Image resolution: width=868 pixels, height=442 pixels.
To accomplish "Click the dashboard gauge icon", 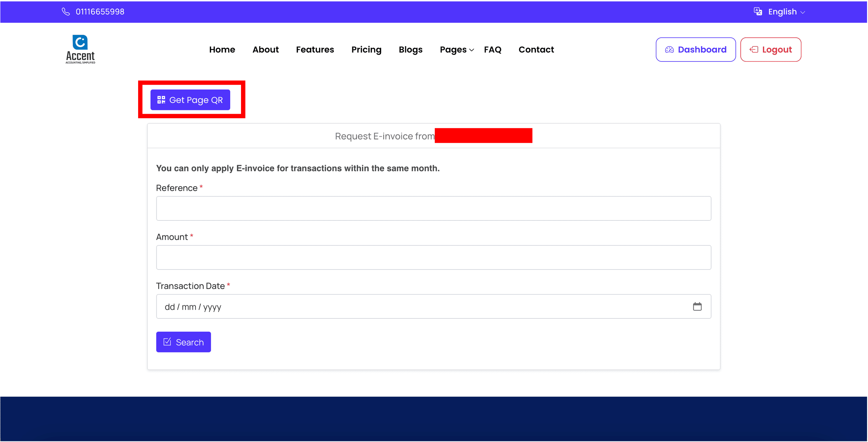I will click(669, 49).
